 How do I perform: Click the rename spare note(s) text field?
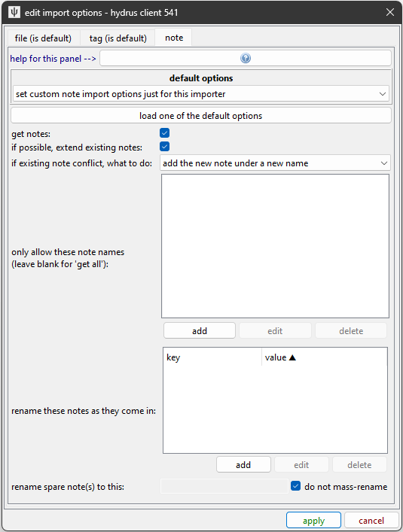(224, 487)
